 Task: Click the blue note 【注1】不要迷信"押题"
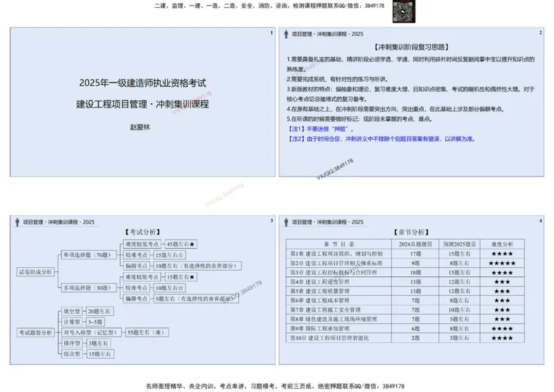tap(321, 129)
